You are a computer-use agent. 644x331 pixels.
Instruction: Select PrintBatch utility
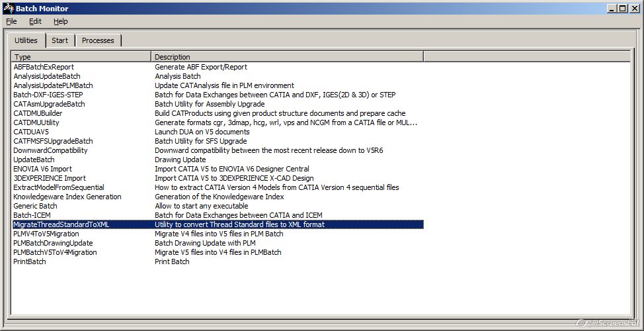tap(30, 261)
